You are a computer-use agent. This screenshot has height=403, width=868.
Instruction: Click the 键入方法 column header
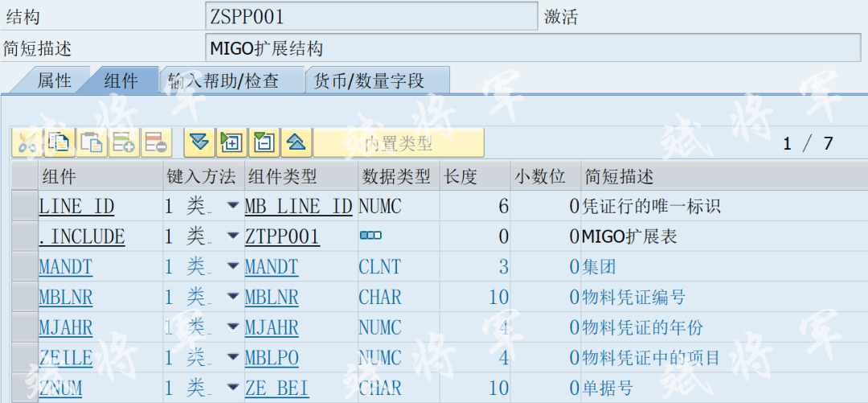203,176
